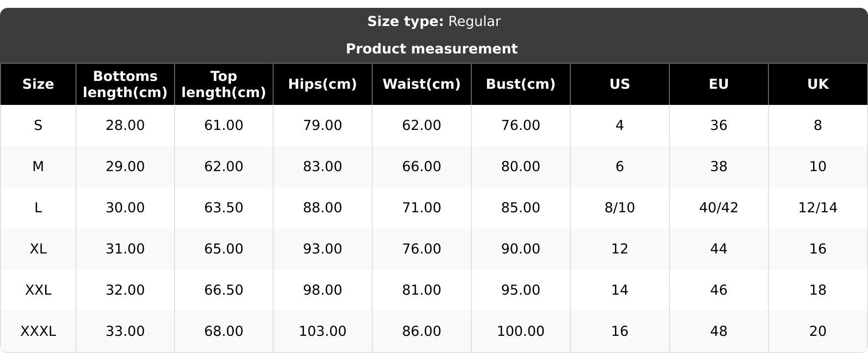The width and height of the screenshot is (868, 353).
Task: Click the 66.50 top length cell
Action: pos(224,290)
